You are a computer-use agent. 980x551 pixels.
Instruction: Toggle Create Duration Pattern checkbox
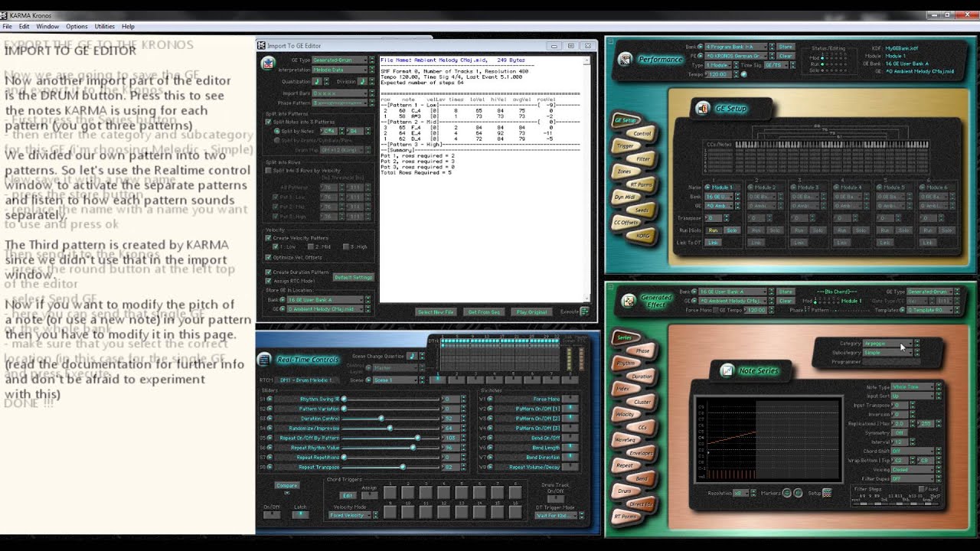pyautogui.click(x=268, y=272)
